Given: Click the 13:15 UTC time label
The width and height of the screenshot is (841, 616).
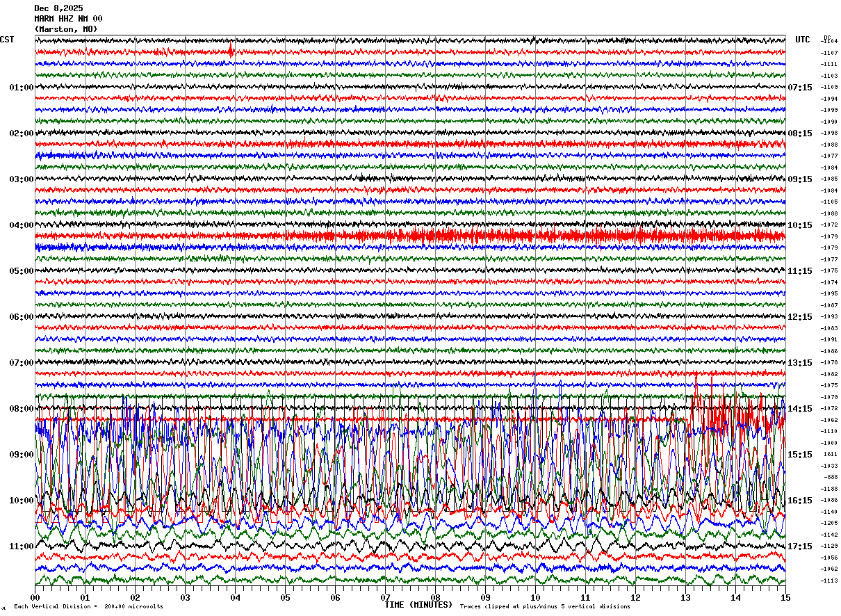Looking at the screenshot, I should coord(800,363).
